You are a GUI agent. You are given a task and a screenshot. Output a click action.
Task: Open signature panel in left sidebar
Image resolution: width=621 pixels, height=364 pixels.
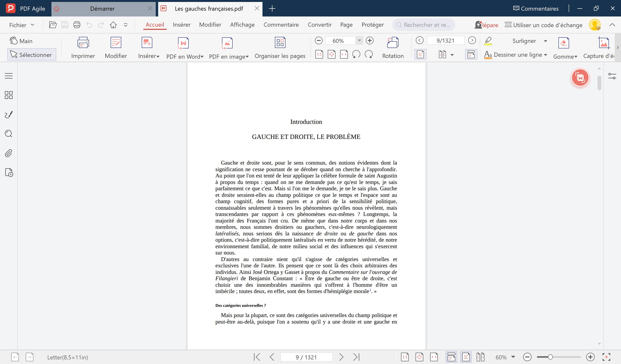[x=9, y=114]
